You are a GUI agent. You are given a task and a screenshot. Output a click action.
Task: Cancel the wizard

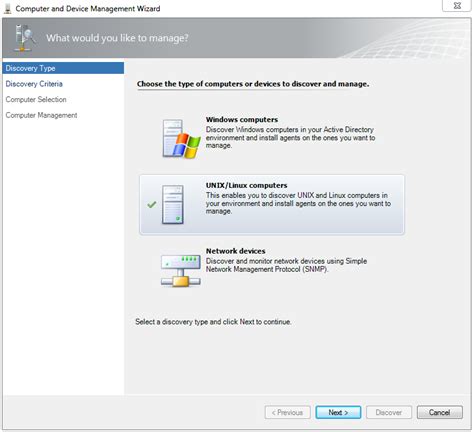point(440,412)
